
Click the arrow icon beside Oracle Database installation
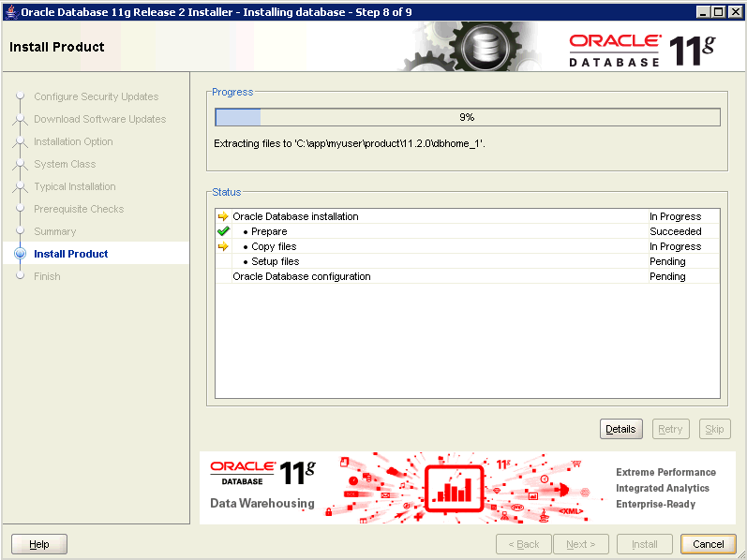[223, 216]
